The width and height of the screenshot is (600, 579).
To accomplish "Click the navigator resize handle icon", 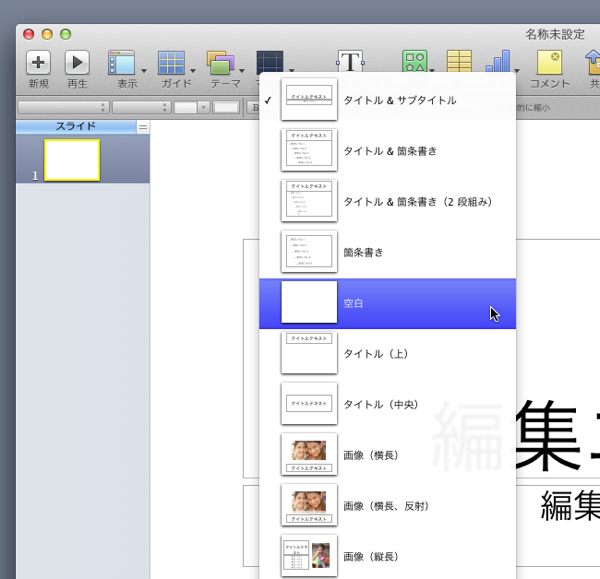I will [143, 127].
